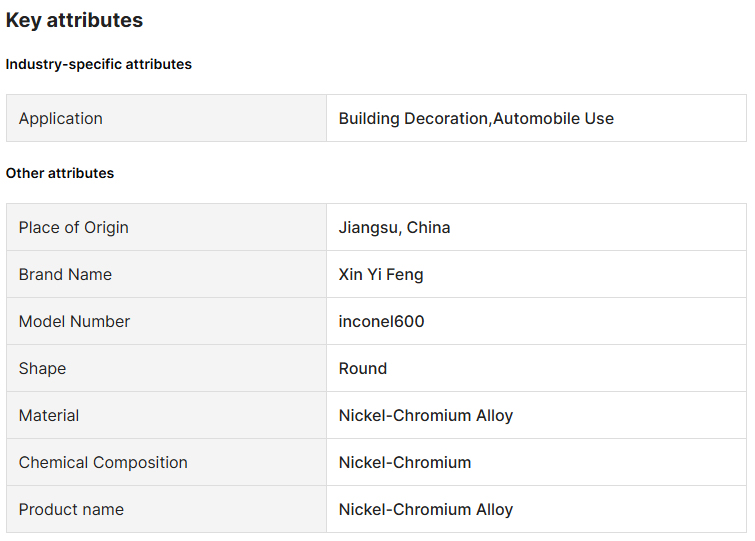Click the Chemical Composition label

tap(103, 462)
